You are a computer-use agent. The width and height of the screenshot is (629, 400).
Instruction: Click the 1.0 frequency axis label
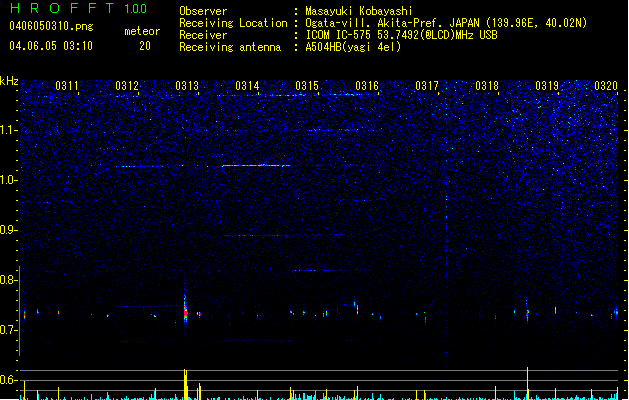pyautogui.click(x=8, y=180)
